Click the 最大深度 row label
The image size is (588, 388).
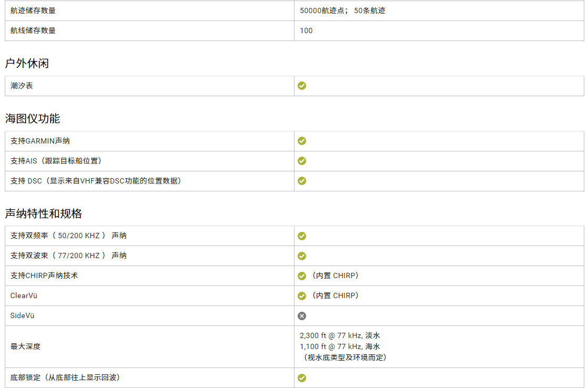point(25,346)
